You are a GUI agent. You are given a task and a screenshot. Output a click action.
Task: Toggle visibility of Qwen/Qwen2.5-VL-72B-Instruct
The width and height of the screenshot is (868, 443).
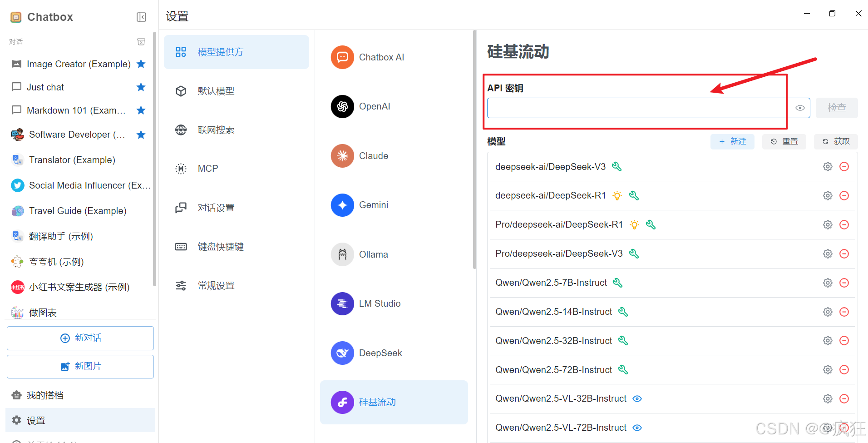pyautogui.click(x=637, y=428)
